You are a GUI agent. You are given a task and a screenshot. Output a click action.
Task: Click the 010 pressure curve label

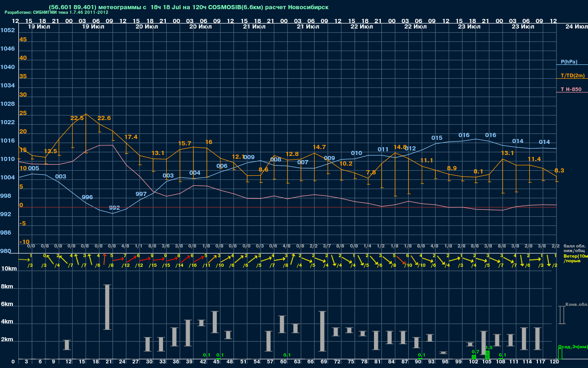tap(356, 153)
